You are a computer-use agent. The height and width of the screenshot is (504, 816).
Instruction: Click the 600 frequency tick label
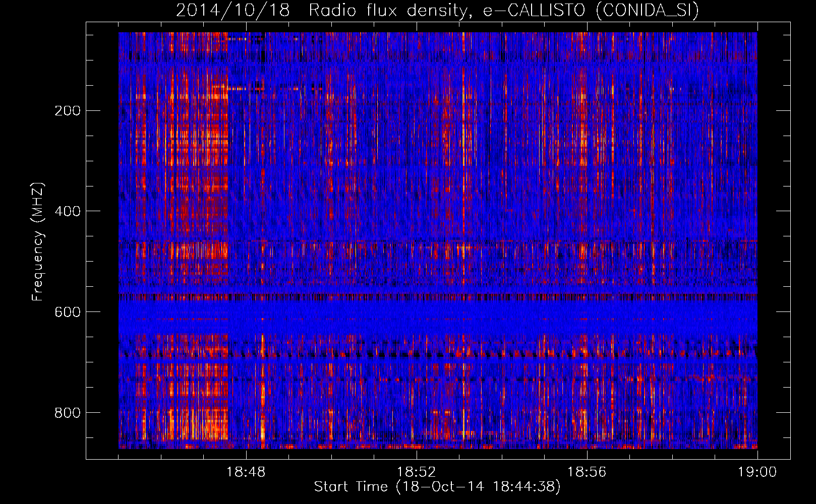68,312
